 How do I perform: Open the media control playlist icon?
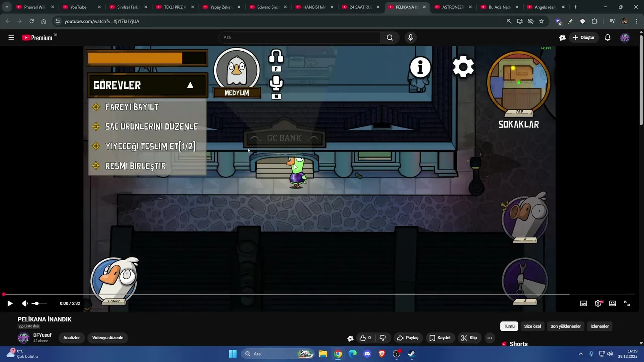click(612, 21)
